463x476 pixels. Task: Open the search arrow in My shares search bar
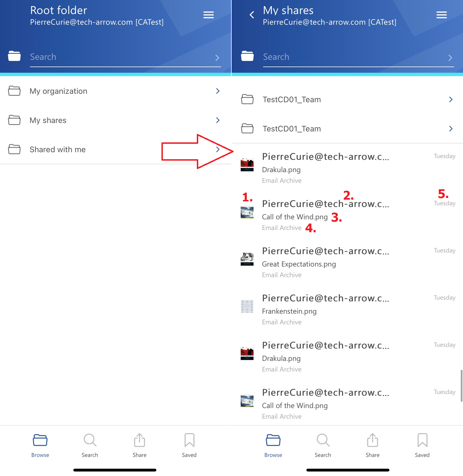click(450, 58)
